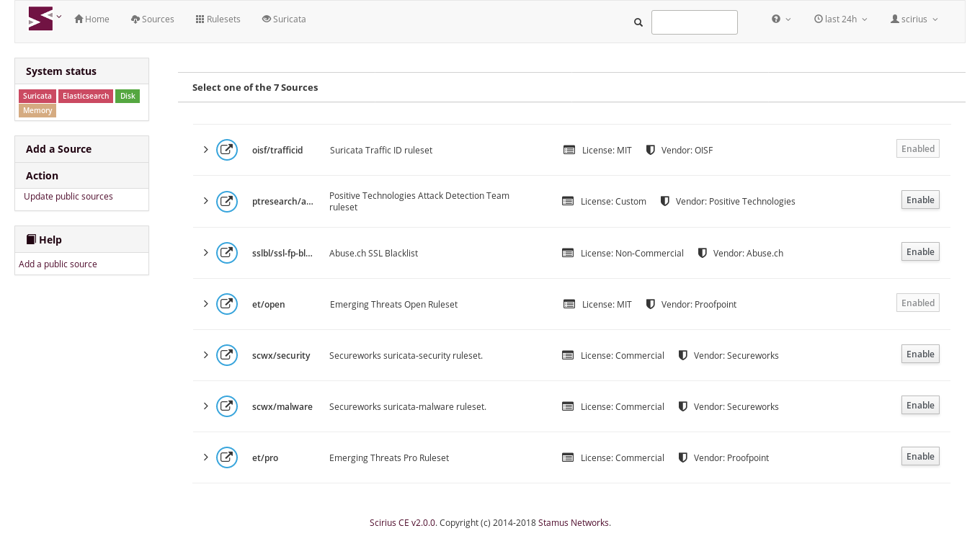Open external link icon for et/pro
The width and height of the screenshot is (980, 536).
coord(227,457)
